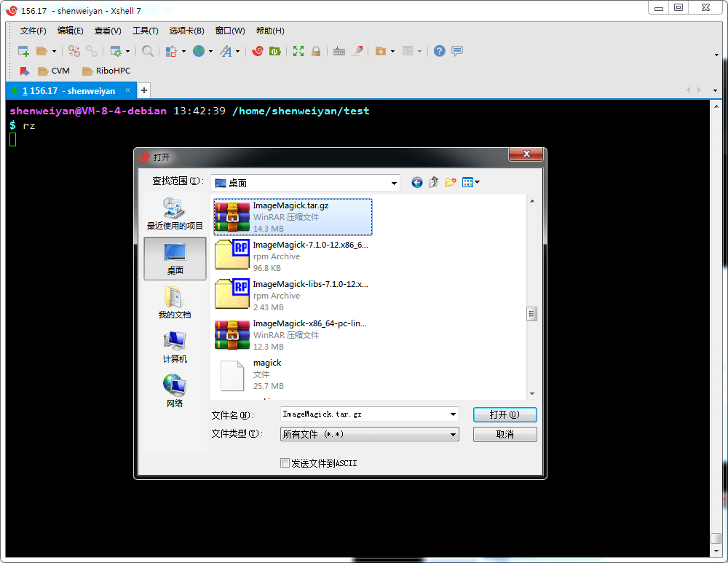Image resolution: width=728 pixels, height=563 pixels.
Task: Click the New Session toolbar icon
Action: (23, 51)
